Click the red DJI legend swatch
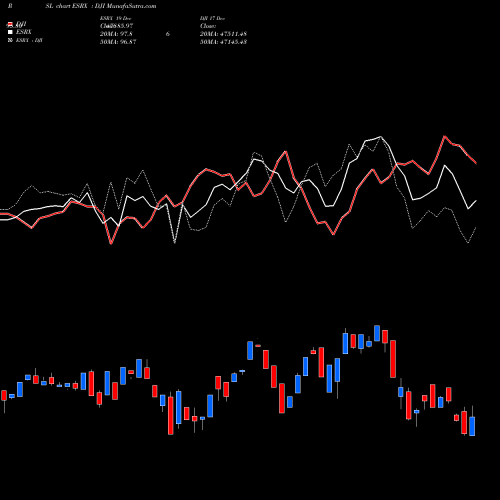The height and width of the screenshot is (500, 500). click(x=10, y=24)
